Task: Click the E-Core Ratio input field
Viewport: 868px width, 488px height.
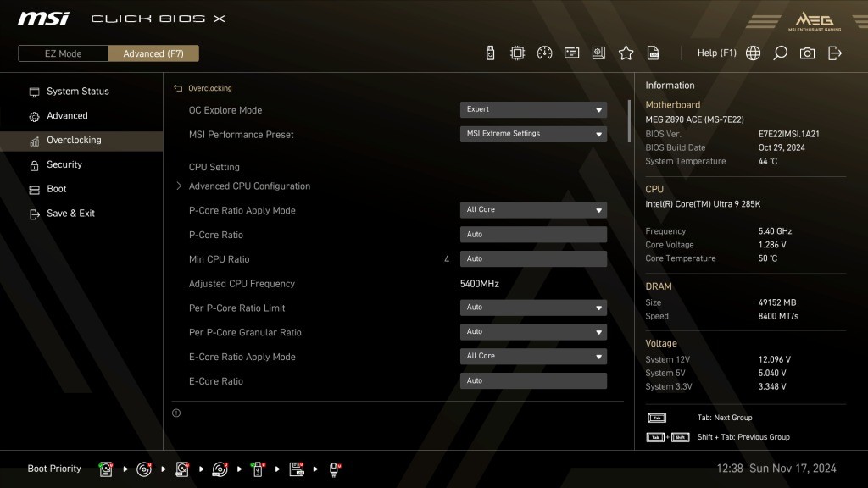Action: point(533,380)
